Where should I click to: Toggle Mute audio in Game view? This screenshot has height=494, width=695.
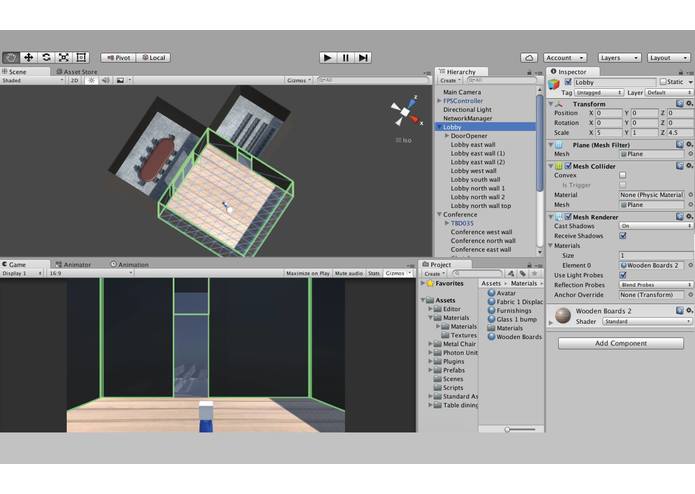pos(349,273)
